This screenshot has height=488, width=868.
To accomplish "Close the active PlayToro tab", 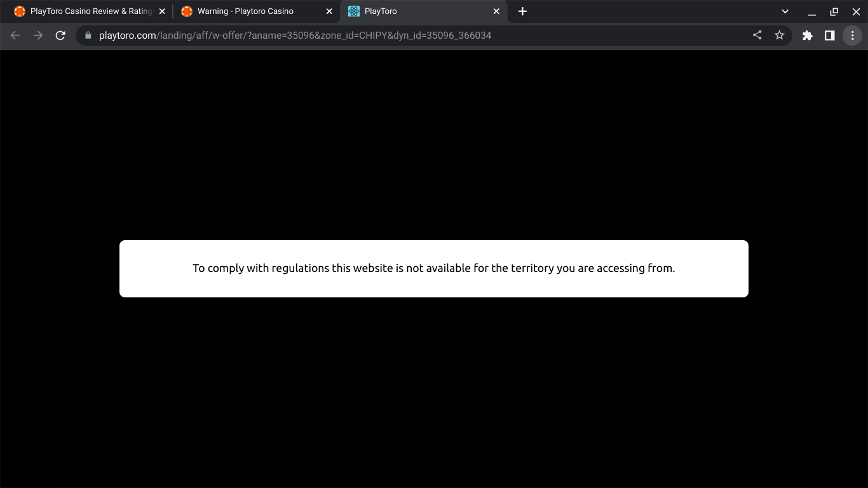I will [496, 11].
